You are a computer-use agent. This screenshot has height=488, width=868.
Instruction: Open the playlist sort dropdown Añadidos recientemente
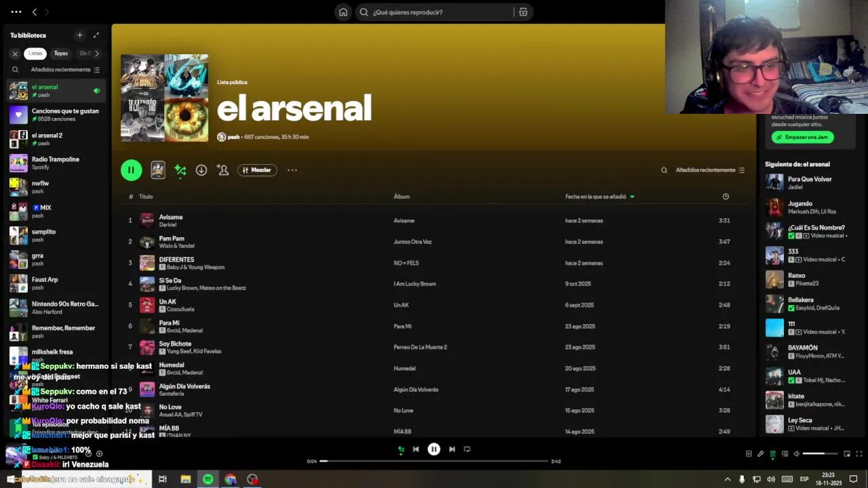click(x=710, y=170)
